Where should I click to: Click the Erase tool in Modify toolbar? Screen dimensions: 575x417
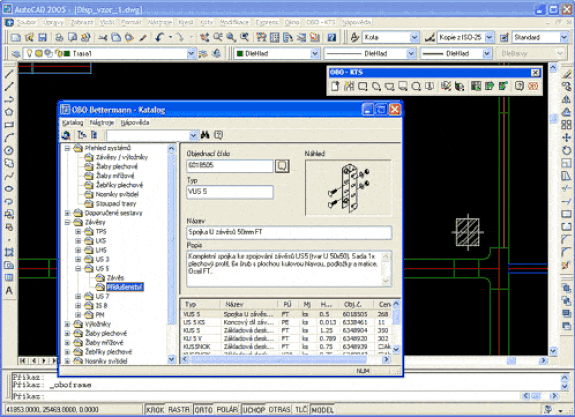566,74
